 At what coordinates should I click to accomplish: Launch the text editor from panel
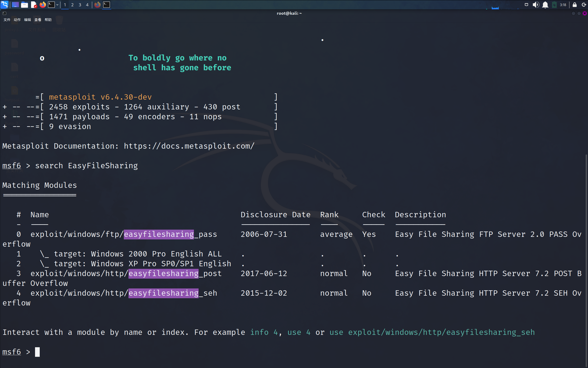tap(34, 5)
